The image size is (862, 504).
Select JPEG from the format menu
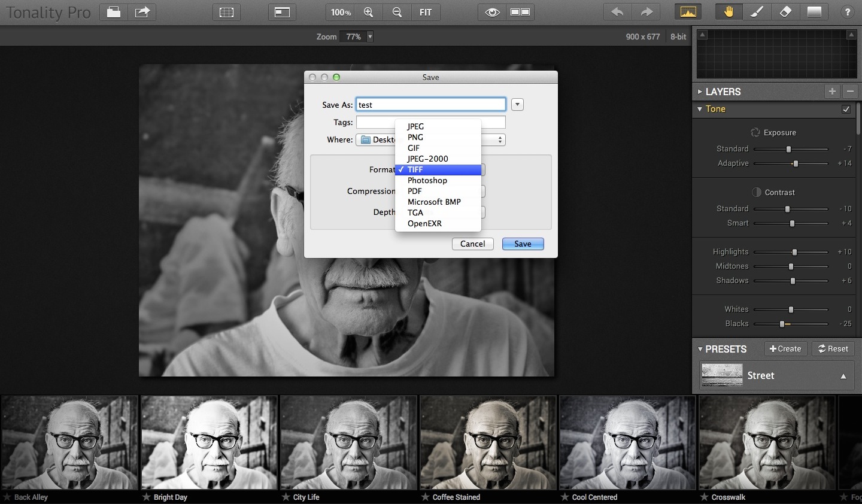coord(438,126)
